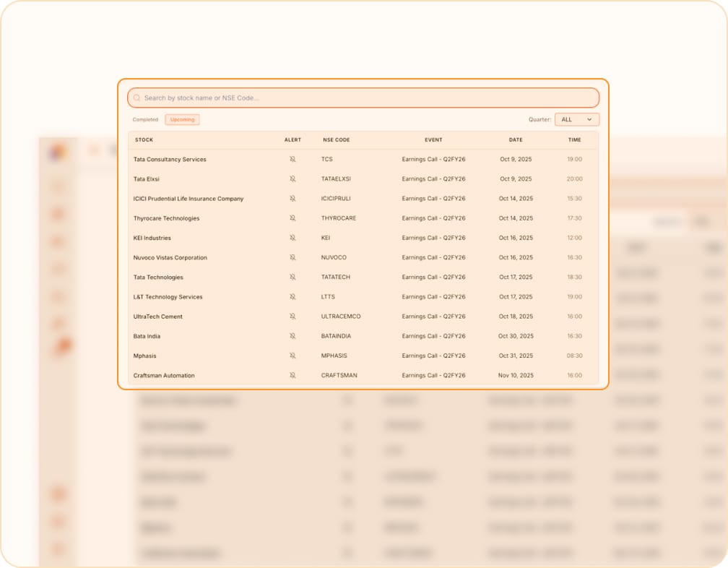Image resolution: width=728 pixels, height=568 pixels.
Task: Enable alert for ICICI Prudential Life Insurance
Action: pos(292,198)
